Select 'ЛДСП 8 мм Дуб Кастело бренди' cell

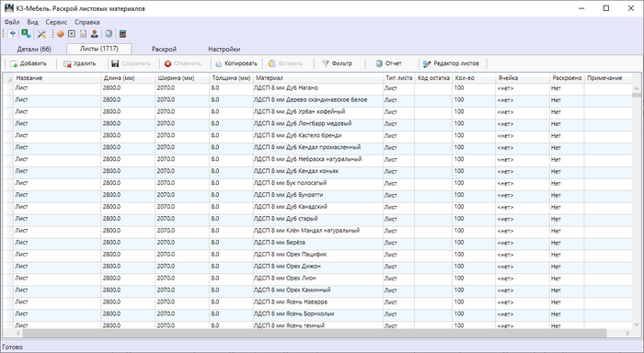coord(318,136)
